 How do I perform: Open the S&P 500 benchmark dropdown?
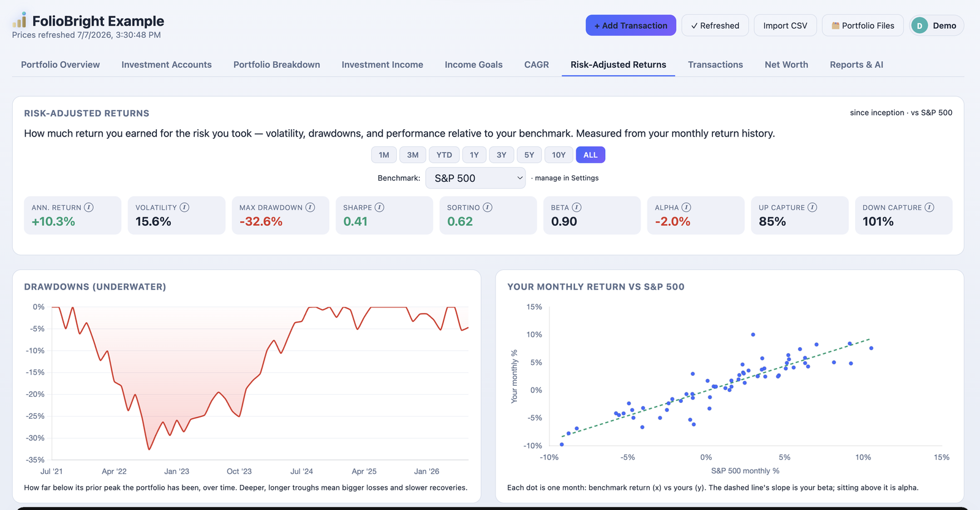click(475, 178)
